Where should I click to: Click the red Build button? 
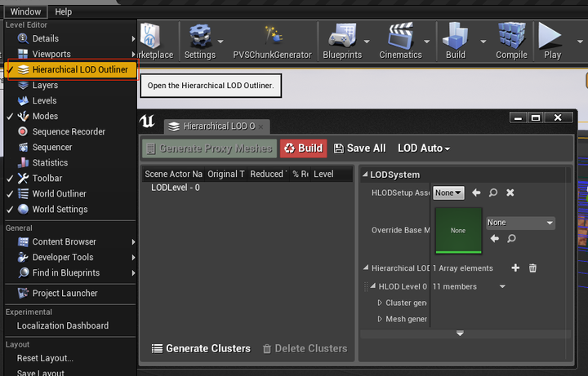(303, 148)
